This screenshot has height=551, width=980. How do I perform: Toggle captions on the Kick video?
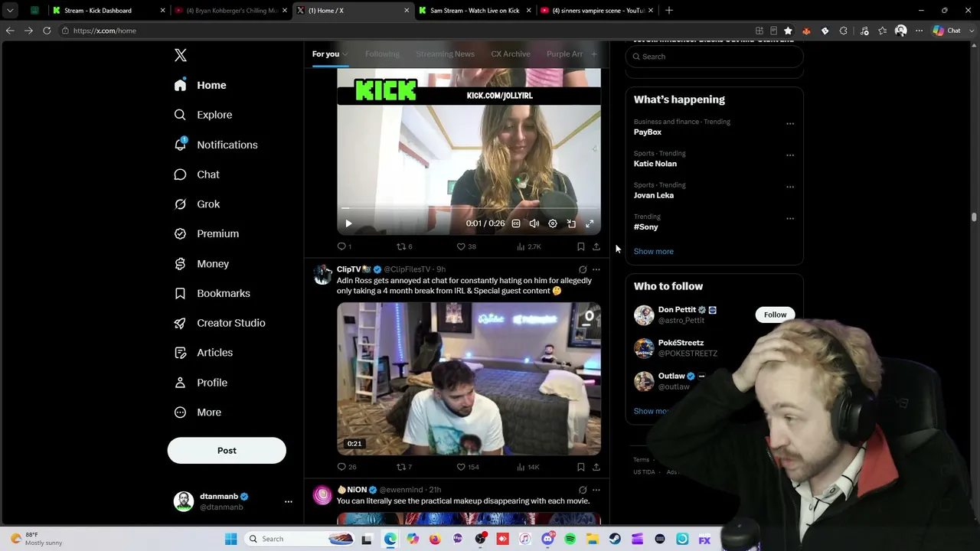pyautogui.click(x=516, y=223)
